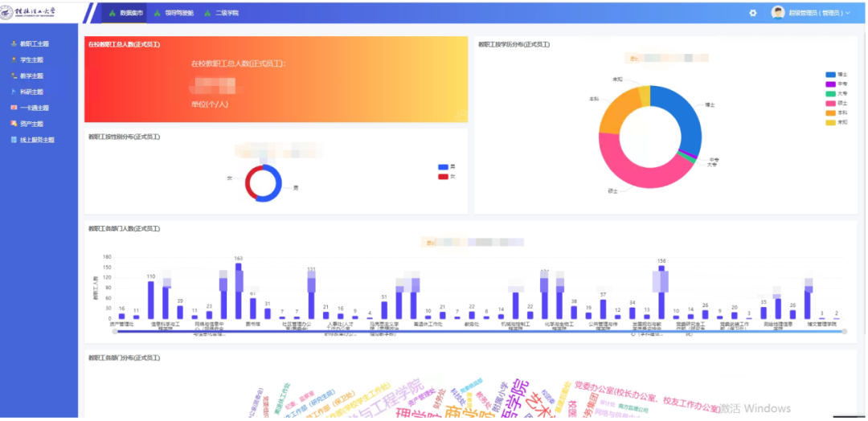This screenshot has width=868, height=421.
Task: Toggle 博士 in the education legend
Action: 830,75
